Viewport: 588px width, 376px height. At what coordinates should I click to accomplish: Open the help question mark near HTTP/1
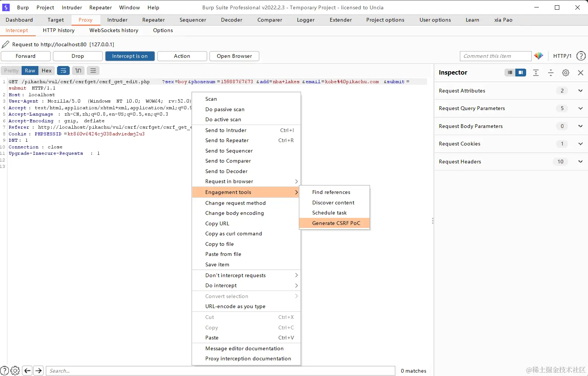581,56
